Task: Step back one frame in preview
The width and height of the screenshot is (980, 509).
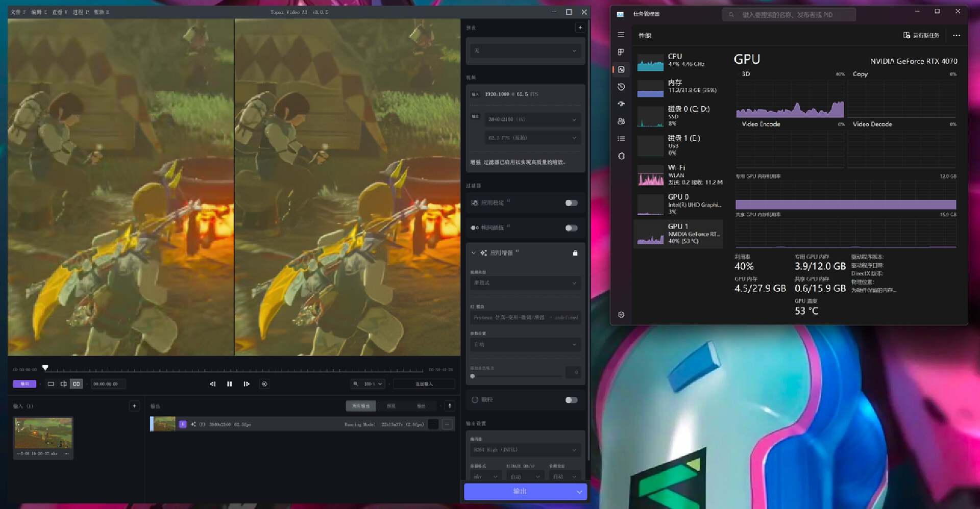Action: (x=212, y=384)
